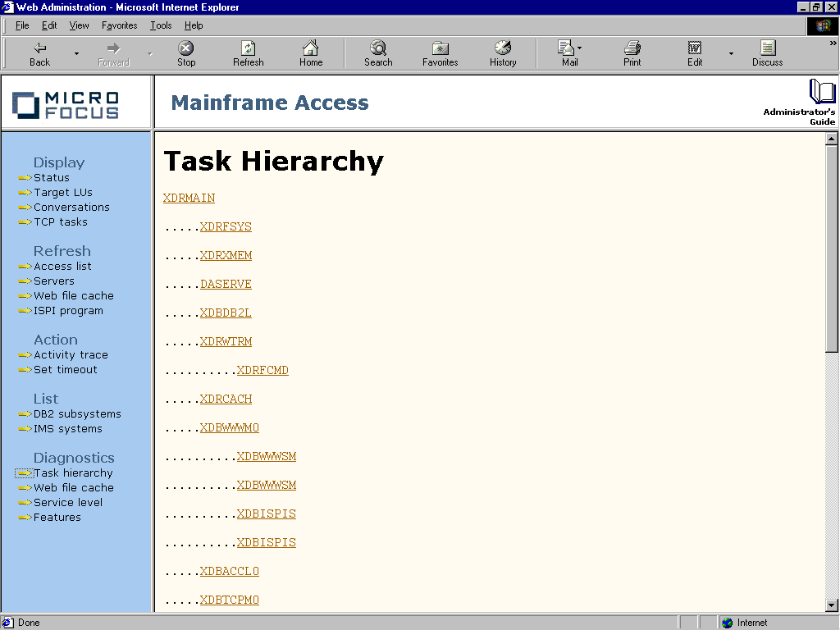
Task: Click the Back navigation icon
Action: (39, 52)
